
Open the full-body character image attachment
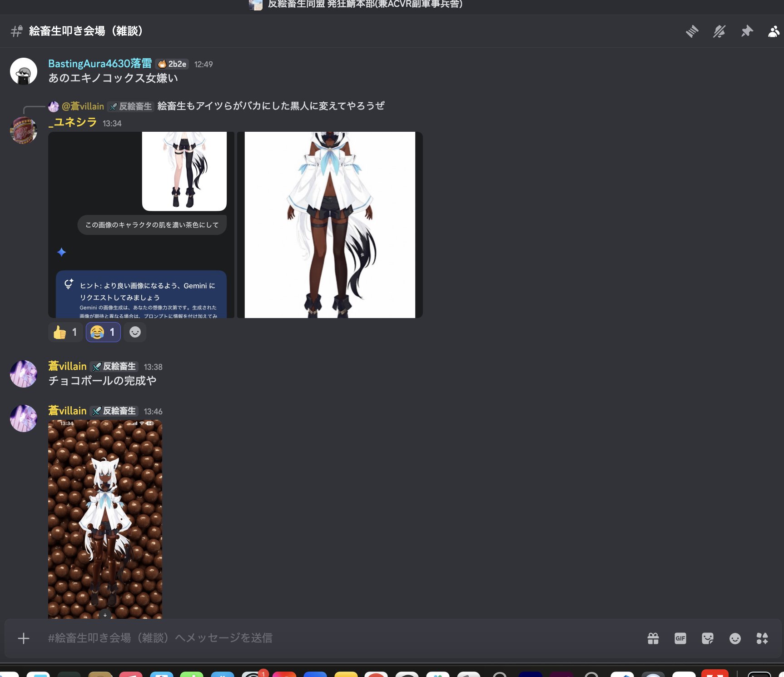coord(330,225)
